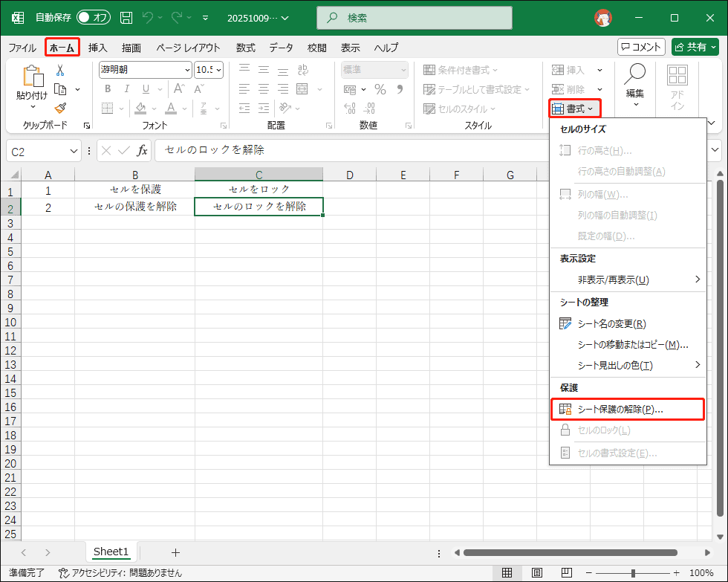Switch to the ページ レイアウト tab
This screenshot has height=582, width=728.
click(x=187, y=48)
